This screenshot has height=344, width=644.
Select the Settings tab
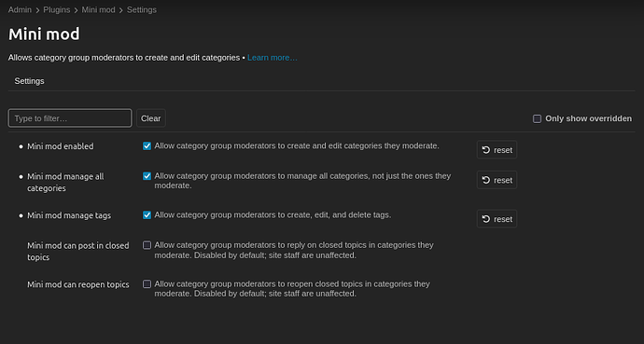point(29,81)
